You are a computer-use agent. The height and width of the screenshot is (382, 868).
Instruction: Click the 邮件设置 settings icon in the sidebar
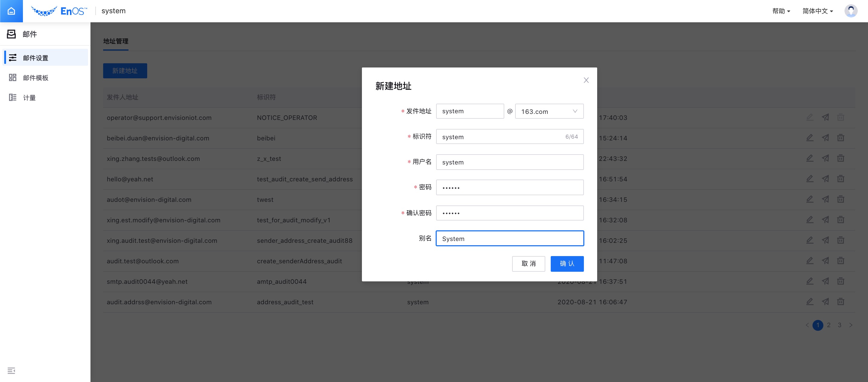12,58
